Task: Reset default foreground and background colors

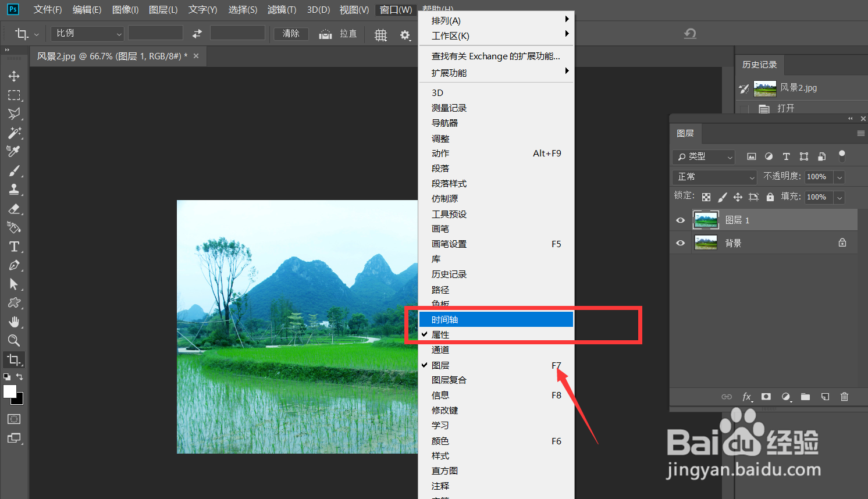Action: pyautogui.click(x=7, y=377)
